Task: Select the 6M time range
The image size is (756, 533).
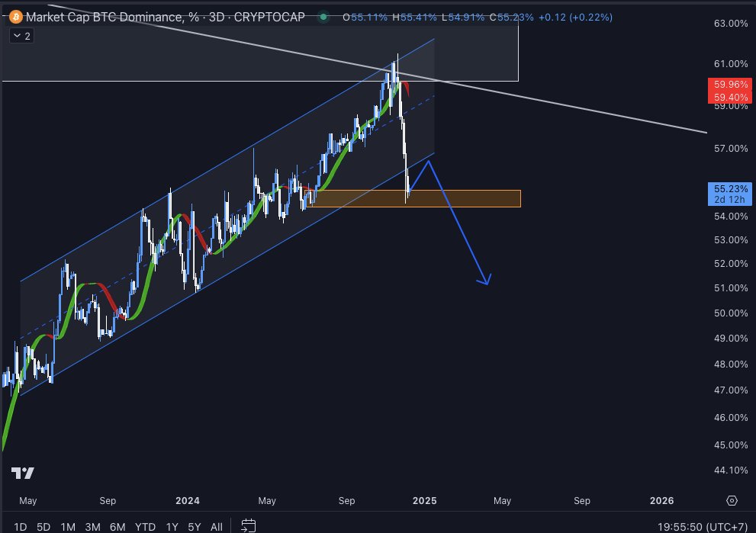Action: click(117, 527)
